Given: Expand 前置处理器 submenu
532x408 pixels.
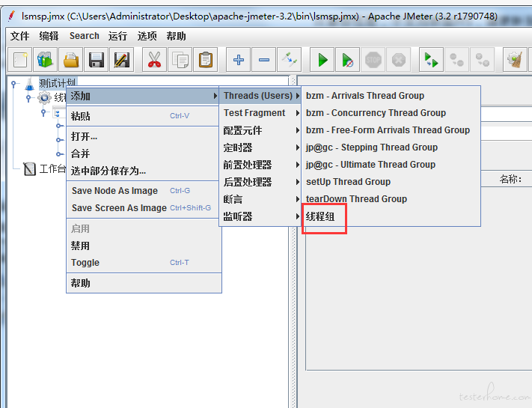Looking at the screenshot, I should [260, 165].
